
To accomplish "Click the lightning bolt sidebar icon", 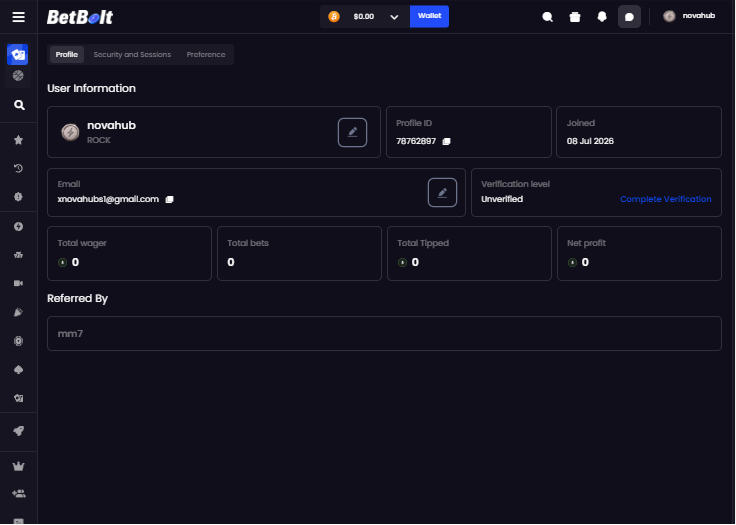I will tap(18, 226).
